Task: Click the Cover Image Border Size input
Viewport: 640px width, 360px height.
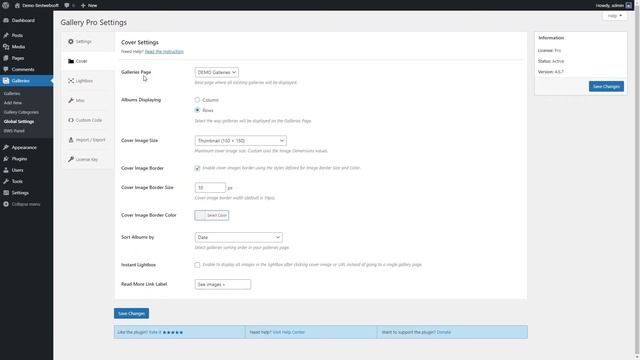Action: 210,188
